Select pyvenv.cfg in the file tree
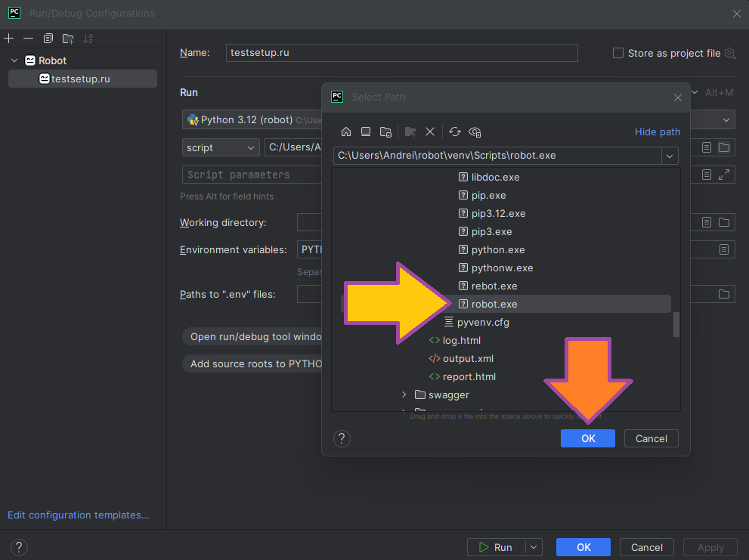The image size is (749, 560). point(483,323)
